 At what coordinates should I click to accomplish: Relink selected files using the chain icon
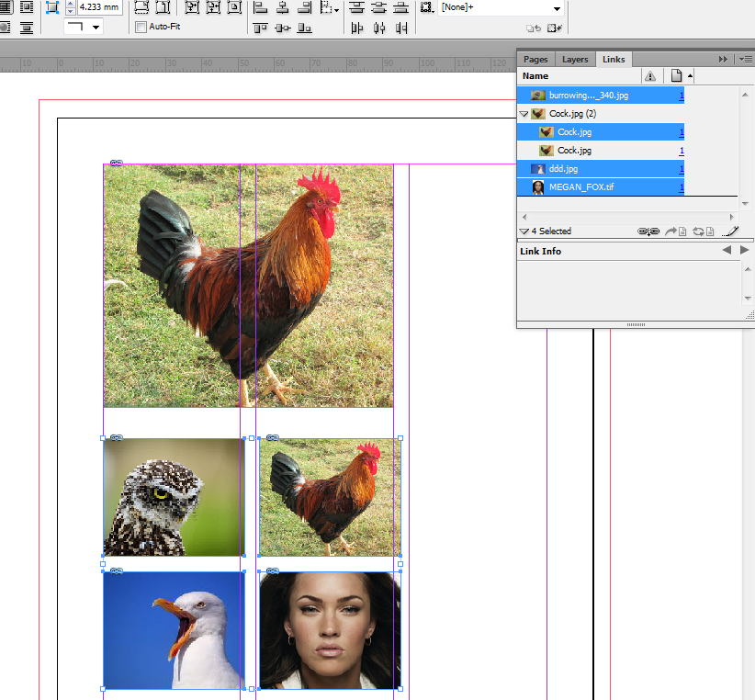pyautogui.click(x=648, y=231)
